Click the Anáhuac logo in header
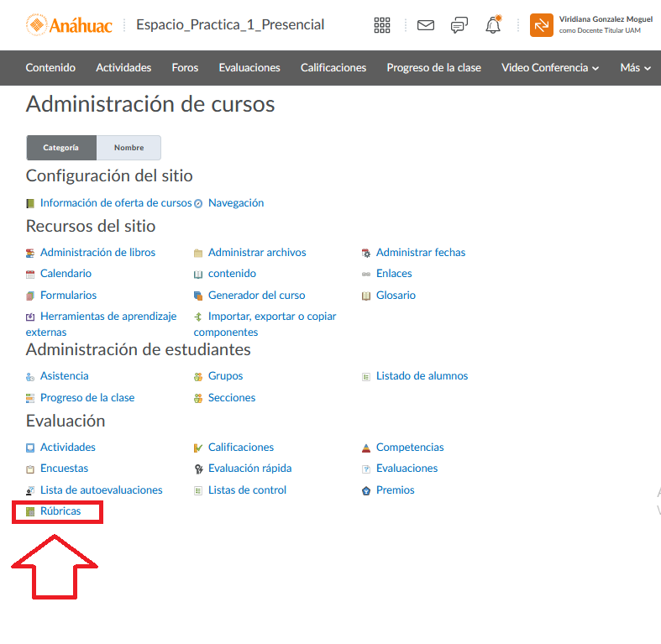This screenshot has width=661, height=644. (70, 25)
